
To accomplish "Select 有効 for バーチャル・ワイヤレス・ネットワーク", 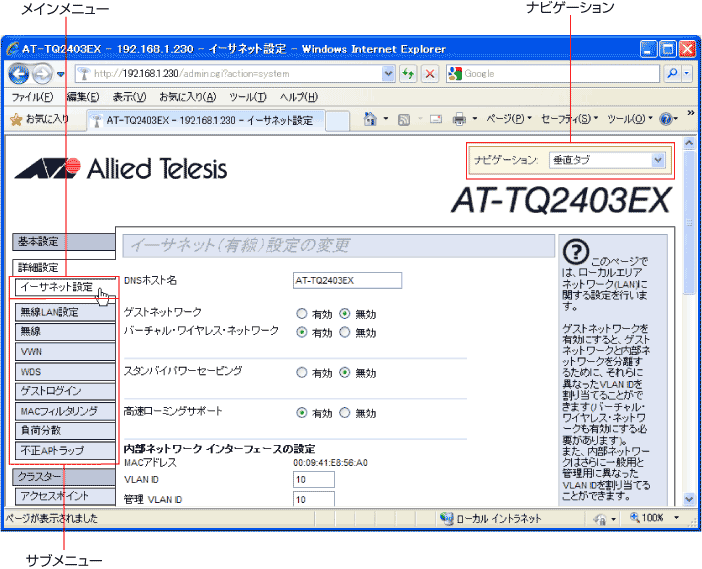I will tap(302, 332).
